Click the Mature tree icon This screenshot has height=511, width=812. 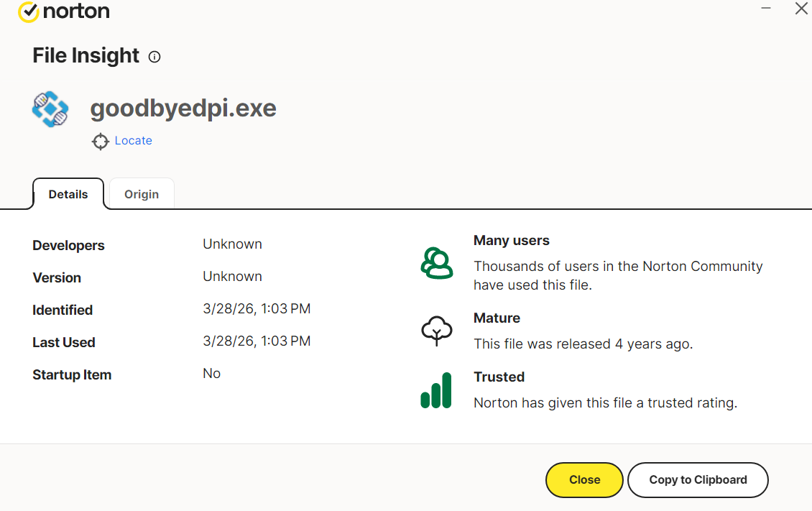coord(436,331)
